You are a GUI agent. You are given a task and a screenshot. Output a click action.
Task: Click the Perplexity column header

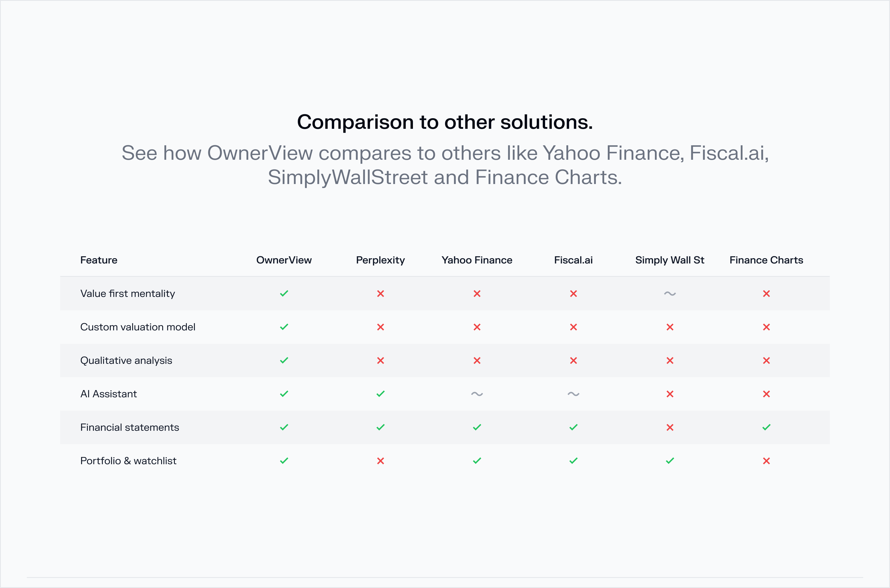380,260
